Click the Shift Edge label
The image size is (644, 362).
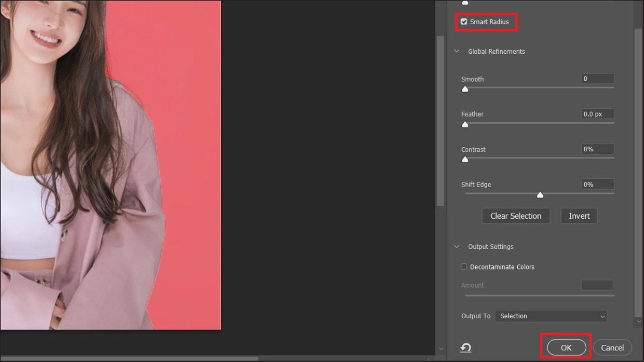[476, 185]
